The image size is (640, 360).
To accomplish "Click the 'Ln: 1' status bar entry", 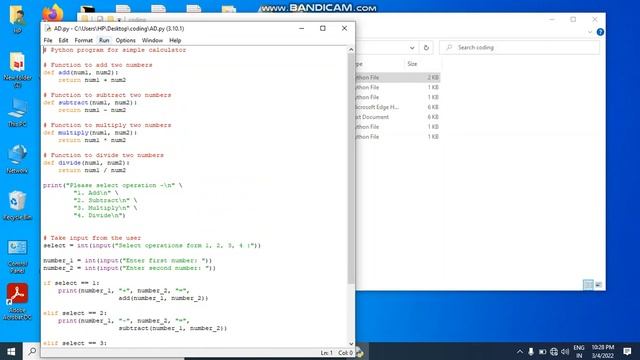I will click(x=327, y=353).
